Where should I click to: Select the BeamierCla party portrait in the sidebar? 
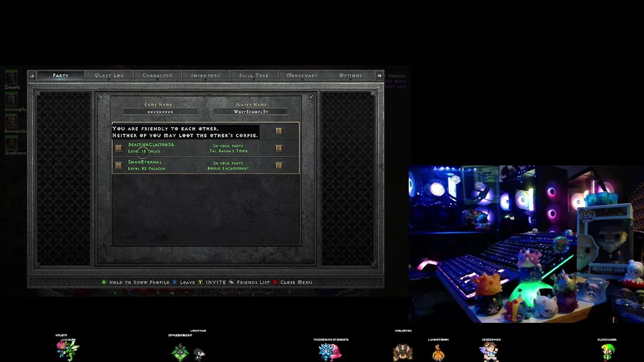[x=11, y=121]
